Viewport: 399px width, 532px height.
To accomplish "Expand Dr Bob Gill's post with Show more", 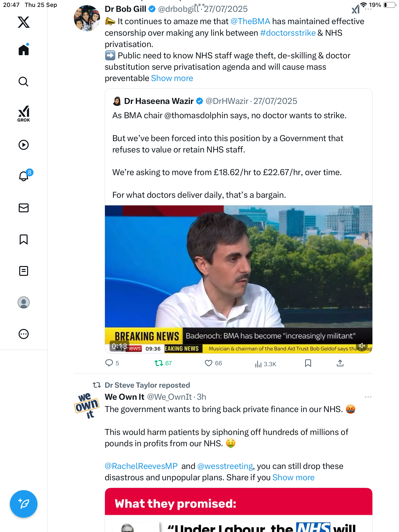I will click(172, 78).
